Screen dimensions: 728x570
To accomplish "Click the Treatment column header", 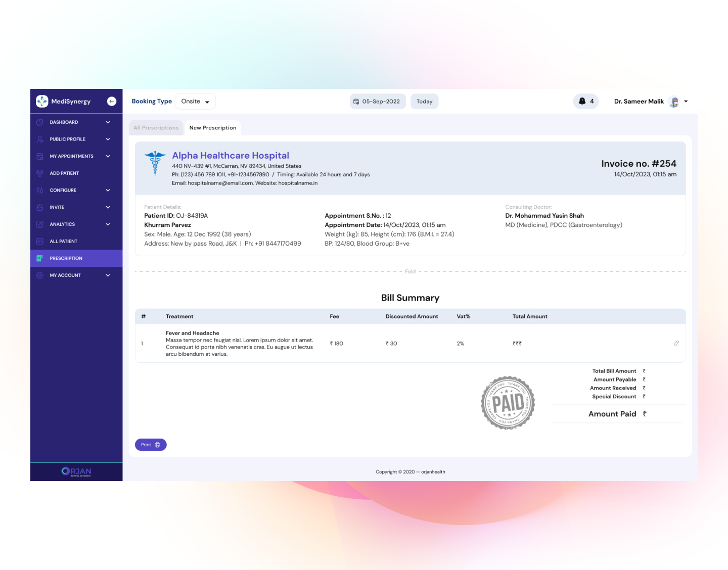I will coord(179,316).
